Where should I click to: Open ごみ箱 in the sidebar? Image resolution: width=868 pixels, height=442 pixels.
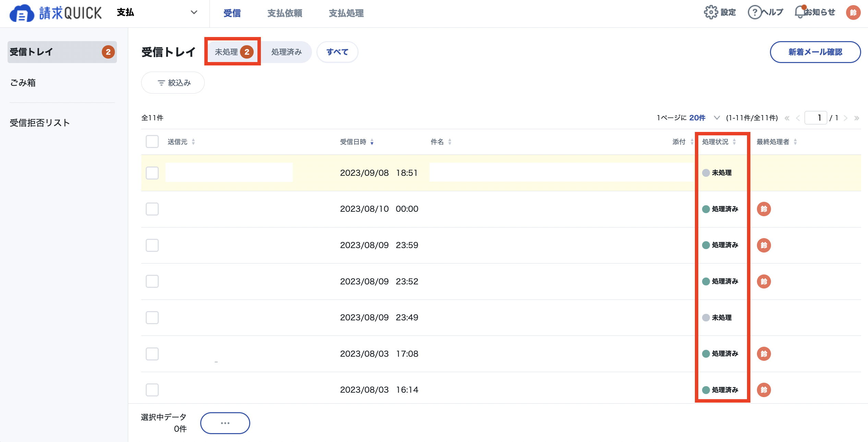pos(23,83)
